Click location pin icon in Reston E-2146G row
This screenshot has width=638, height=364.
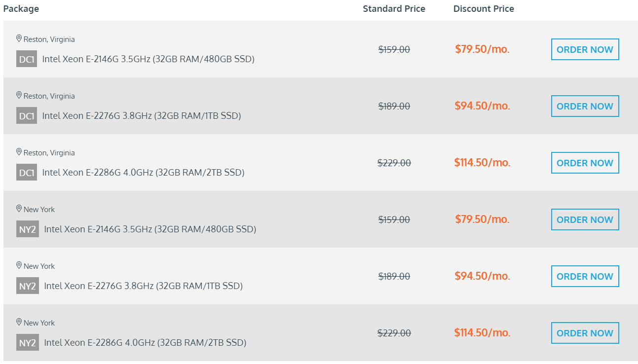click(19, 38)
